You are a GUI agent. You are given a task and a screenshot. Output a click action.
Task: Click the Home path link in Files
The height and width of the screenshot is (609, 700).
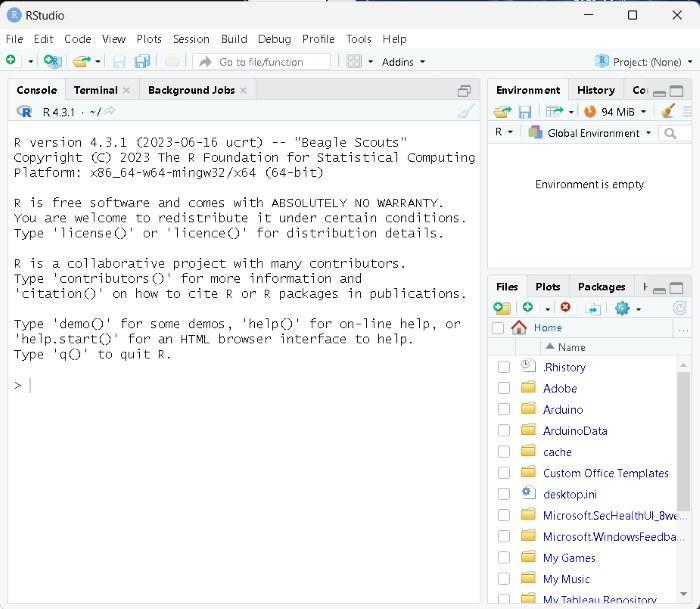pos(548,328)
